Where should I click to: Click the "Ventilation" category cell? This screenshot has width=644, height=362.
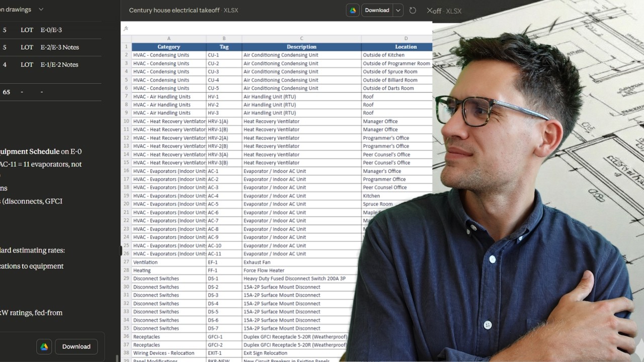pyautogui.click(x=169, y=262)
